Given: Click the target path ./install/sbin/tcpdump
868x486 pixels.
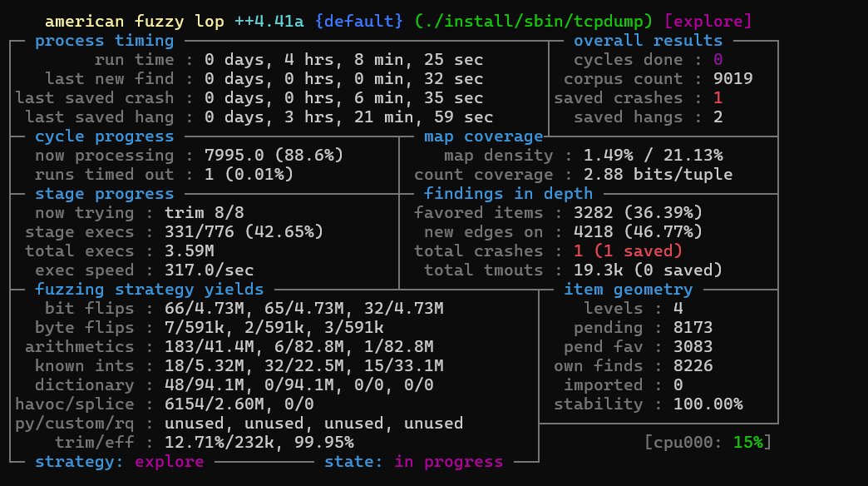Looking at the screenshot, I should coord(533,22).
